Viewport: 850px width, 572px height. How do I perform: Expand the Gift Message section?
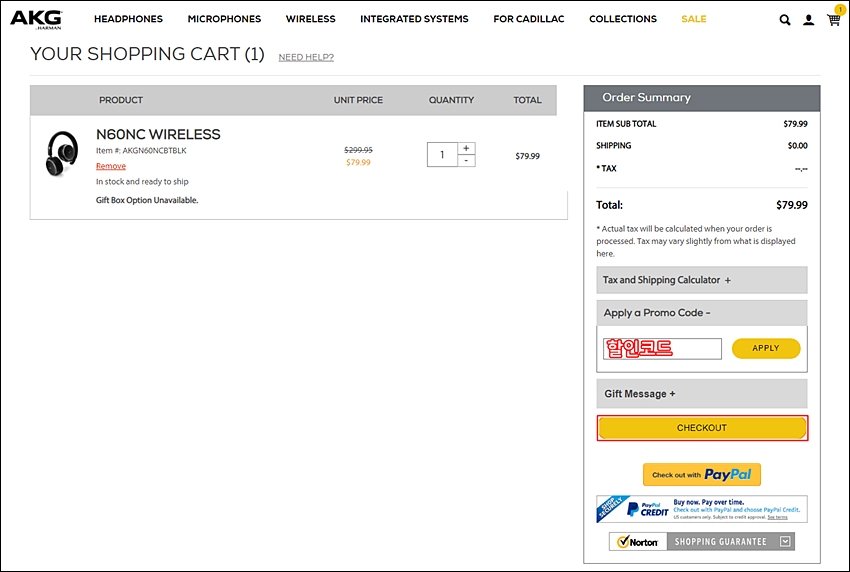click(x=701, y=394)
